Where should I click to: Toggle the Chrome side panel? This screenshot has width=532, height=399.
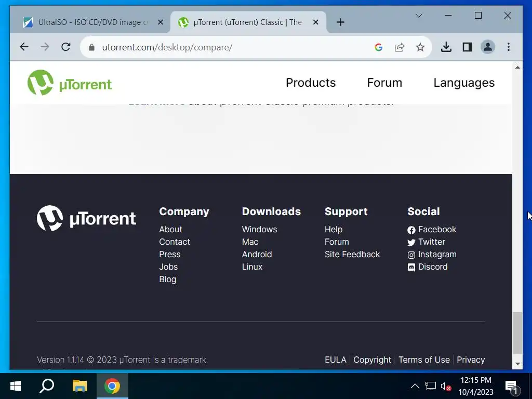point(467,47)
